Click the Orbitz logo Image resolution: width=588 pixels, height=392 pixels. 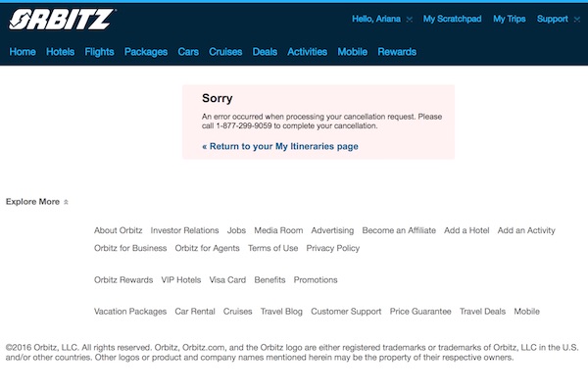click(63, 20)
